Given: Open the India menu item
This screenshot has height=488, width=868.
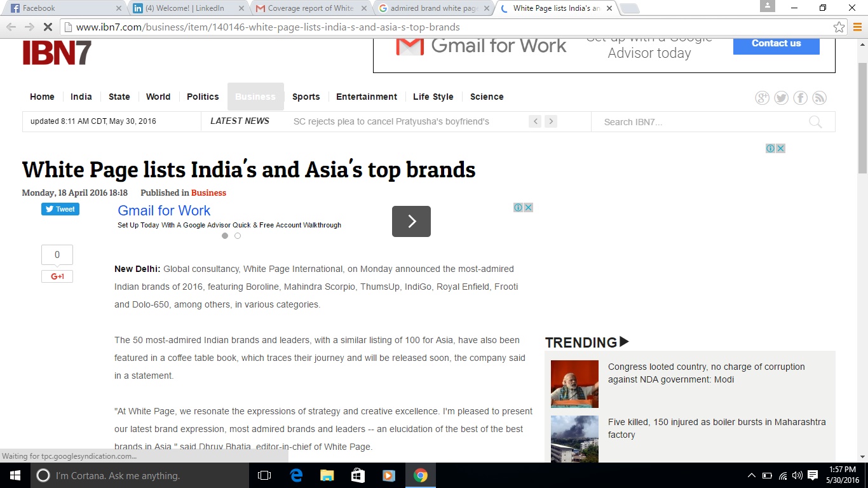Looking at the screenshot, I should pyautogui.click(x=81, y=97).
